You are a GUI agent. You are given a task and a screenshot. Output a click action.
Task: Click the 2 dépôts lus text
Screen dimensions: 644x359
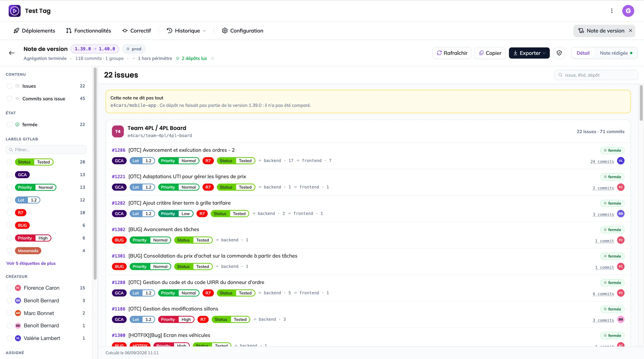coord(194,58)
